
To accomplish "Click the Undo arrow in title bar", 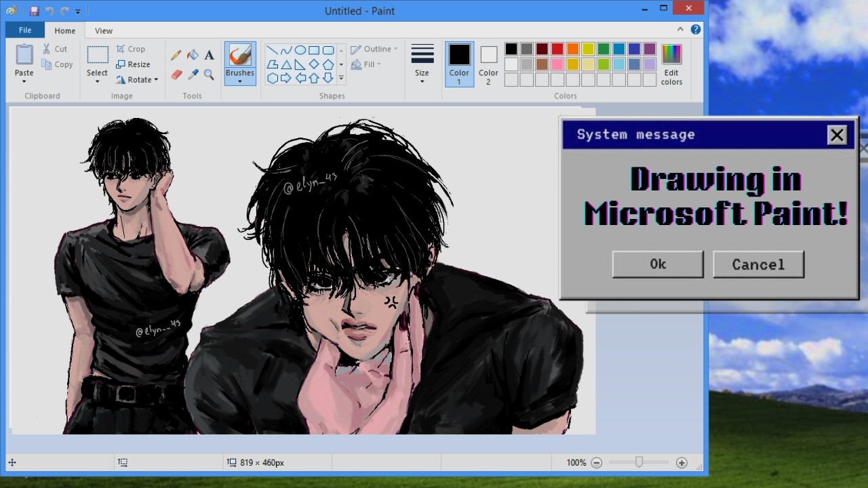I will tap(50, 11).
